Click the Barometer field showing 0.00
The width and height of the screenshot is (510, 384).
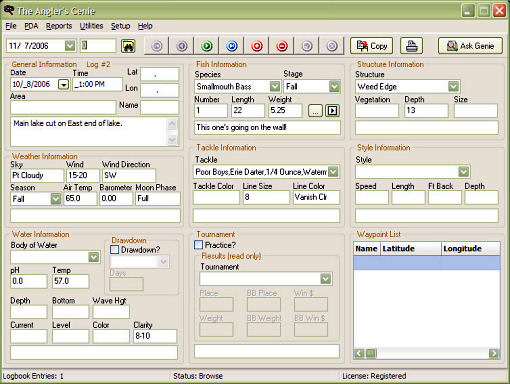coord(116,199)
